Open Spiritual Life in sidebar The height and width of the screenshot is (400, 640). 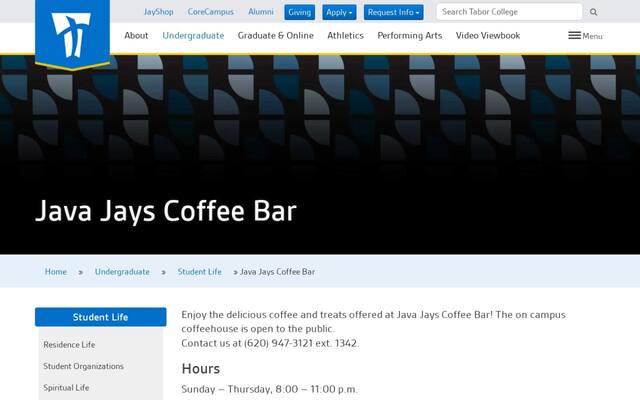tap(66, 388)
